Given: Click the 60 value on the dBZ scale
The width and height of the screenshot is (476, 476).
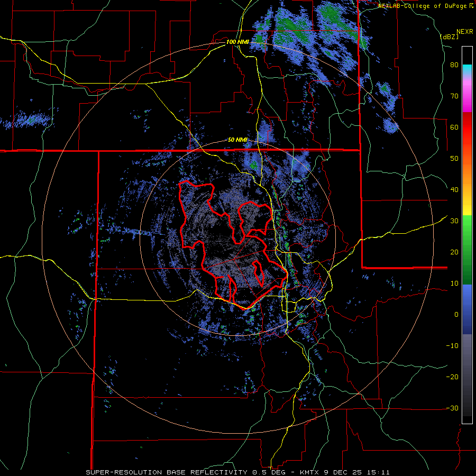Looking at the screenshot, I should (454, 127).
